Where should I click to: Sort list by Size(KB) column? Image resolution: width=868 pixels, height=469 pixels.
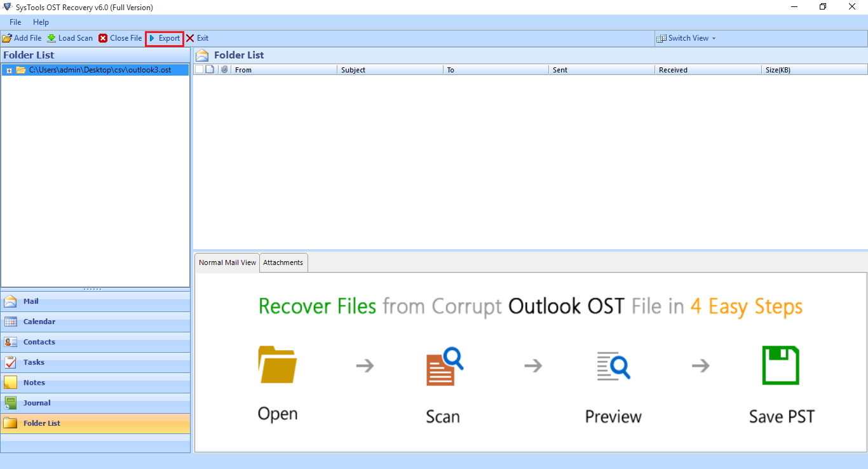pyautogui.click(x=815, y=70)
